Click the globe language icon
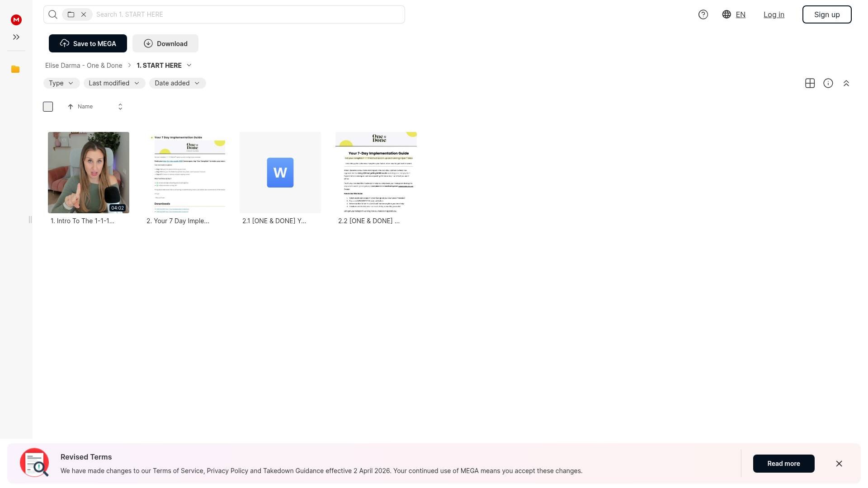 pyautogui.click(x=726, y=14)
